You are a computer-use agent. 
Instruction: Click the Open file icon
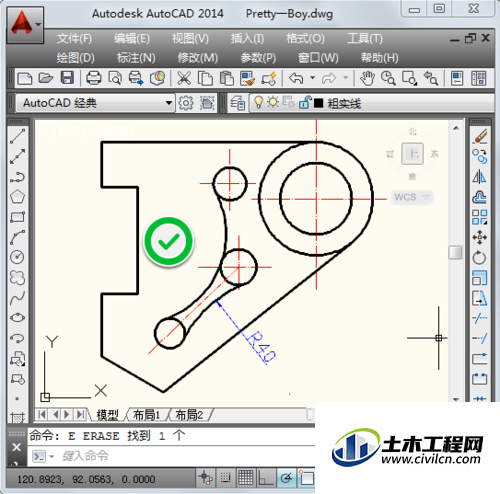(x=46, y=79)
